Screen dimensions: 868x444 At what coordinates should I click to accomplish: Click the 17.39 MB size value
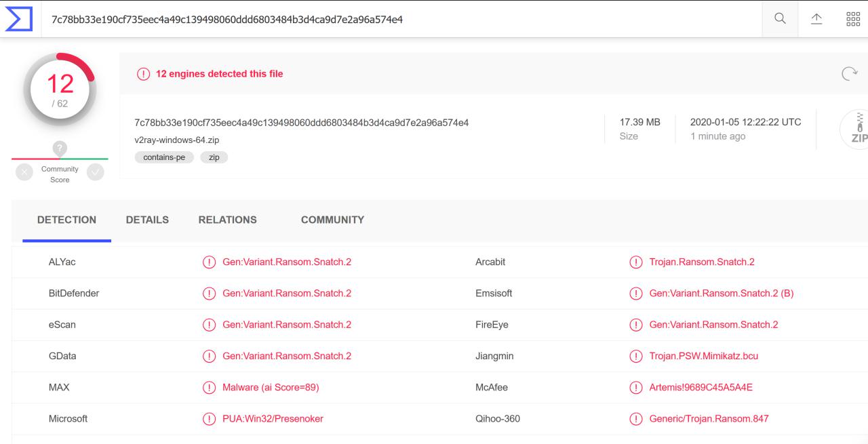(x=640, y=122)
